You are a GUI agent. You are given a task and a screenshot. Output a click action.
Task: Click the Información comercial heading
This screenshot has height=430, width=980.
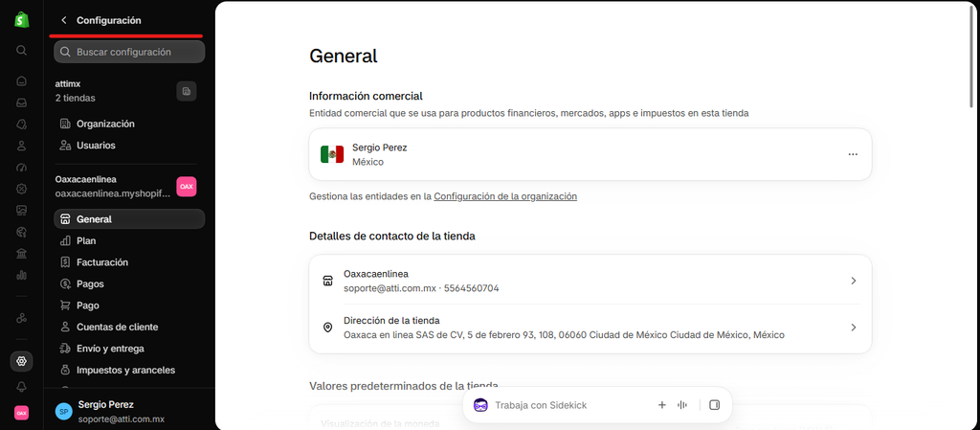366,97
